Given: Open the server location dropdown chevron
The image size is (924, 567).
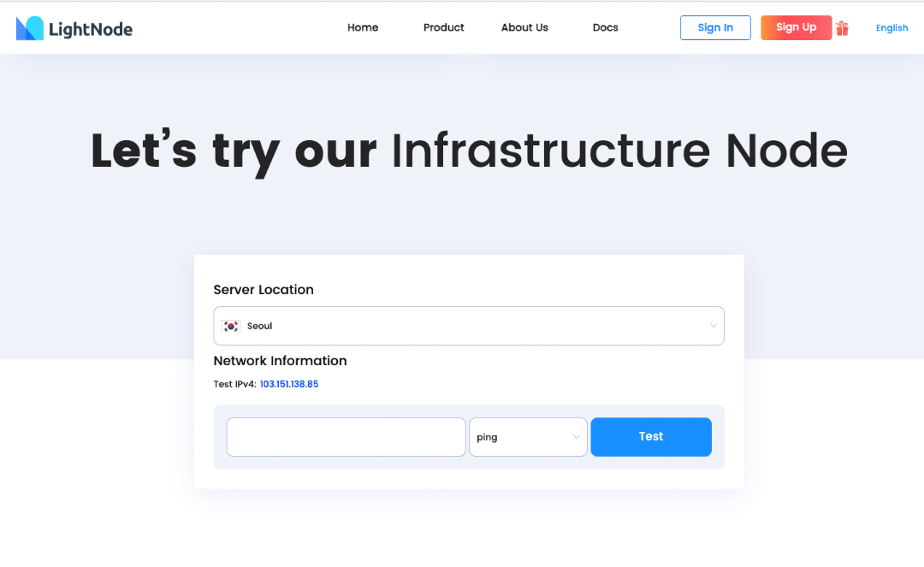Looking at the screenshot, I should pos(713,325).
